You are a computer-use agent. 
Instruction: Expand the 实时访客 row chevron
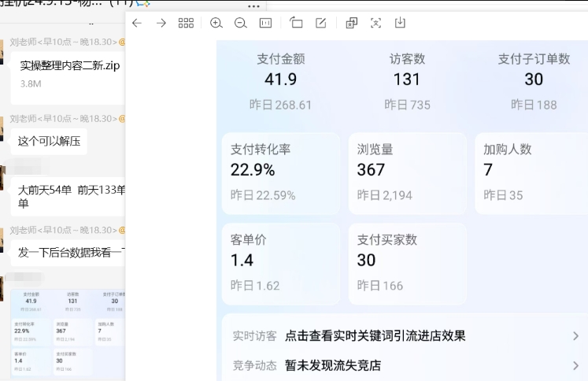tap(575, 336)
